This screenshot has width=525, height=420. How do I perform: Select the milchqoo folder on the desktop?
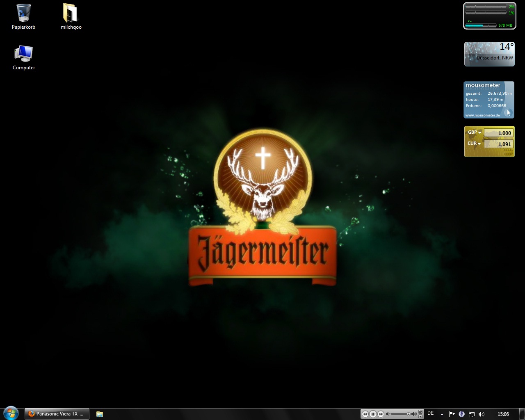pos(71,16)
